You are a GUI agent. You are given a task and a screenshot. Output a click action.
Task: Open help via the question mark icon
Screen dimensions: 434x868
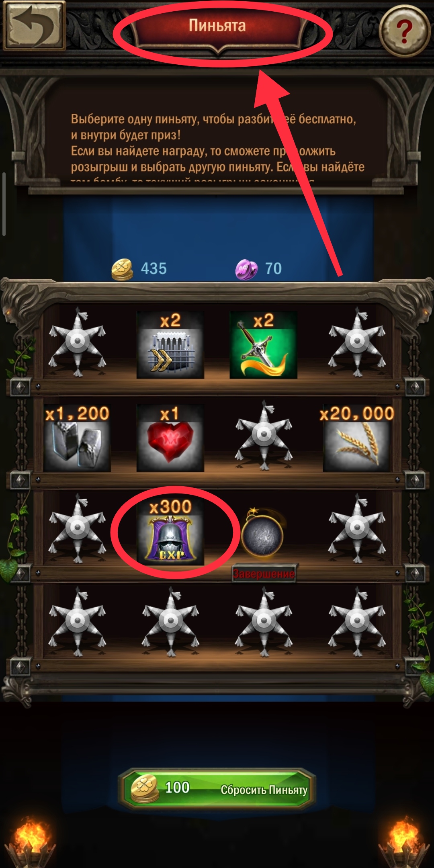[x=404, y=31]
